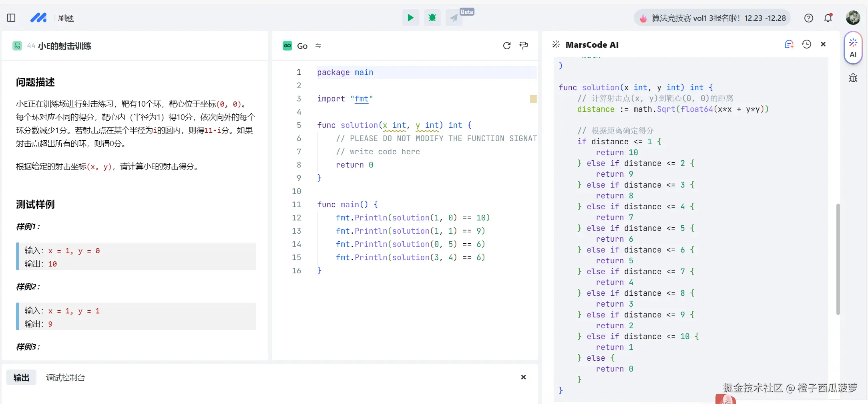Open the notifications bell

point(828,18)
